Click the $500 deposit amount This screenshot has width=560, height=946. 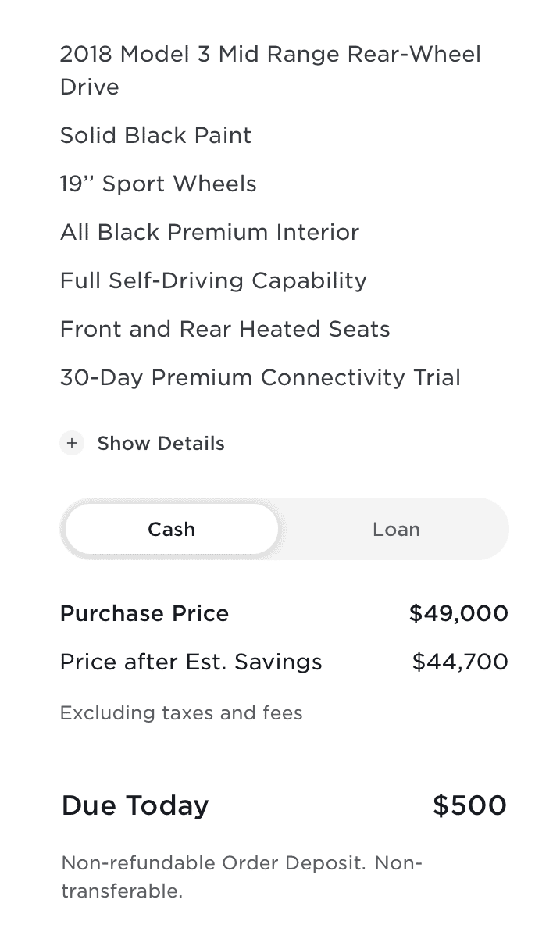pos(469,805)
